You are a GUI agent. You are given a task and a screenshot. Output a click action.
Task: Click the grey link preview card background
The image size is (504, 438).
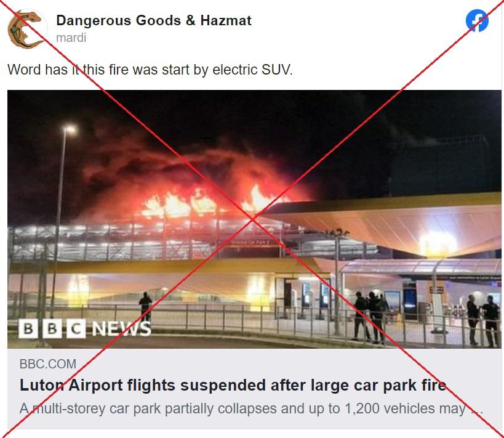(254, 389)
